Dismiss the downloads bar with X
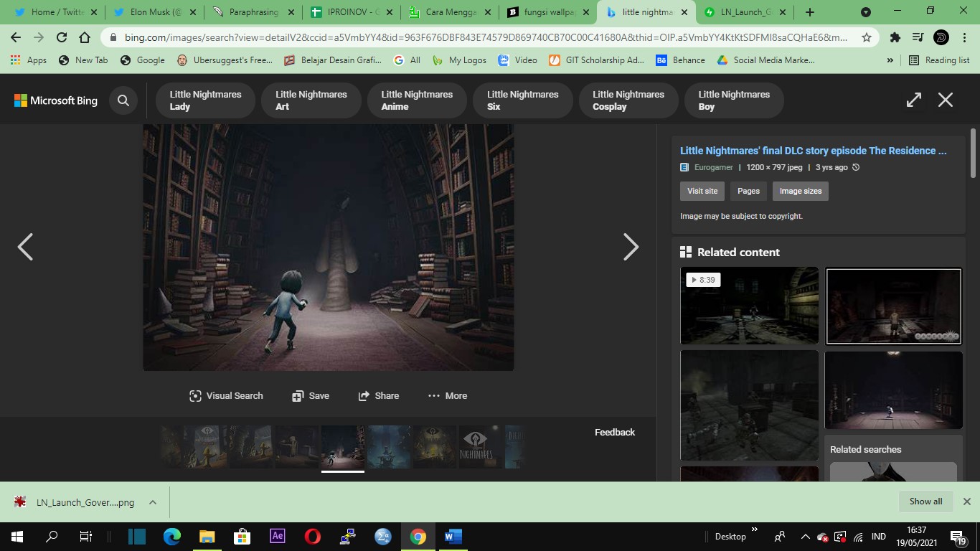The height and width of the screenshot is (551, 980). (x=966, y=501)
